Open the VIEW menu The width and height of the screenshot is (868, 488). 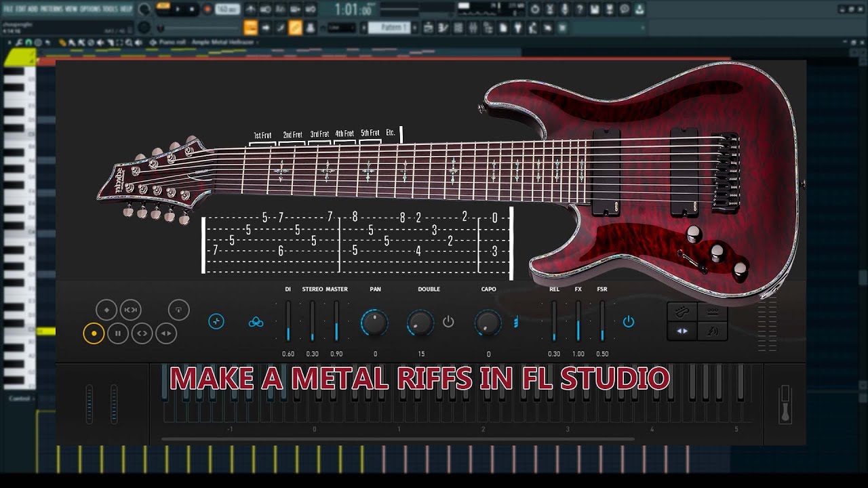coord(71,9)
